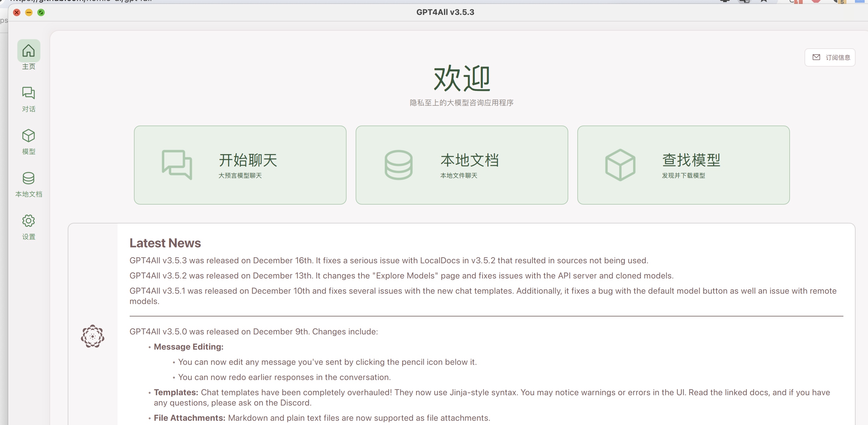Open the 设置 settings gear icon
This screenshot has height=425, width=868.
point(29,221)
